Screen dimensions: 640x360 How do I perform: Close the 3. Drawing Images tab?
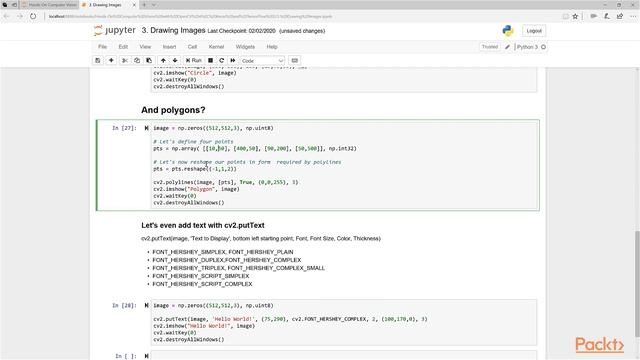tap(134, 5)
